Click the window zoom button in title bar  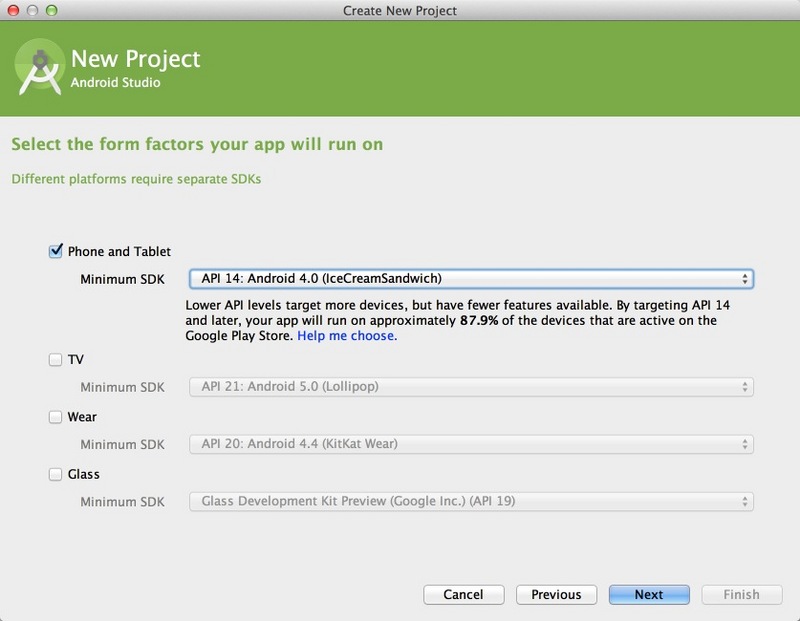(x=51, y=11)
